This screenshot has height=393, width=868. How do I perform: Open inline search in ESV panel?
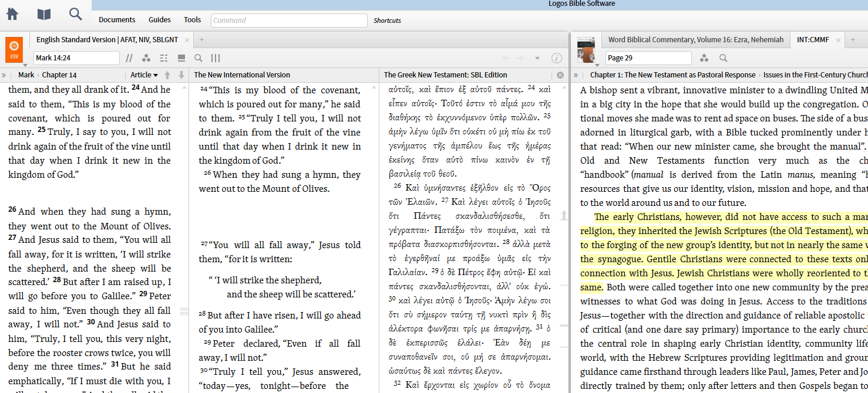(199, 58)
